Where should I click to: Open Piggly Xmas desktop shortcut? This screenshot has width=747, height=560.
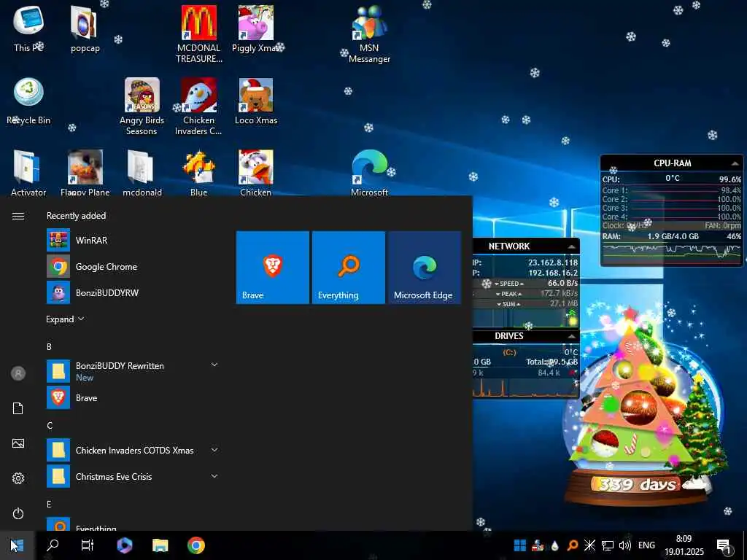(256, 28)
